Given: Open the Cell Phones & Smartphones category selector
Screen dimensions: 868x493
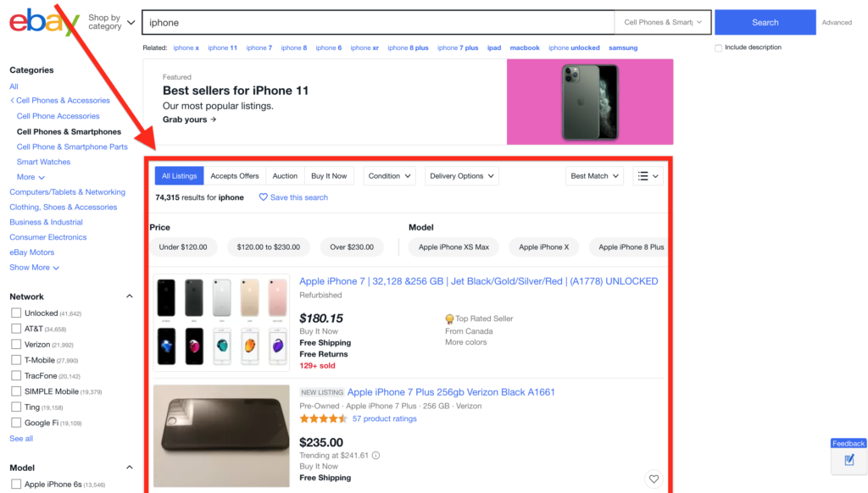Looking at the screenshot, I should [x=663, y=22].
